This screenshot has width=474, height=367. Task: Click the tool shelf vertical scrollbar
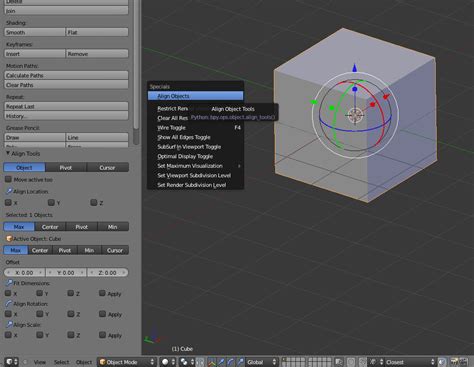136,73
